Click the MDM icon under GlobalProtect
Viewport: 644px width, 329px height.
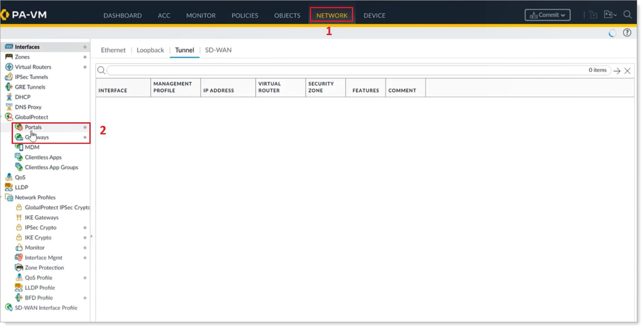tap(19, 147)
